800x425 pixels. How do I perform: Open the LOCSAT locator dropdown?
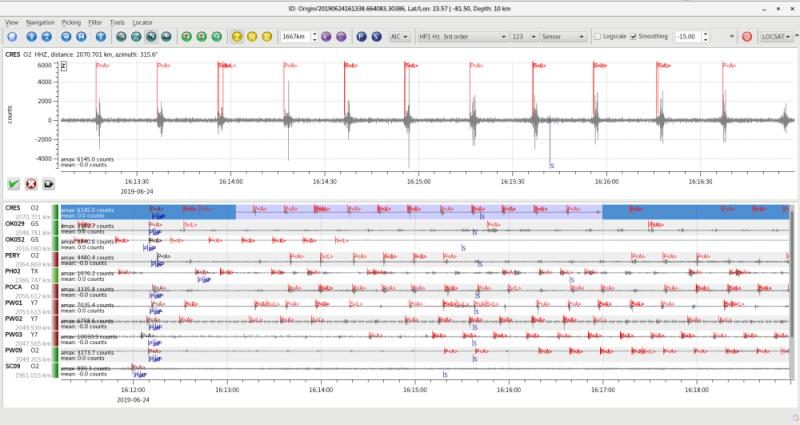tap(777, 37)
